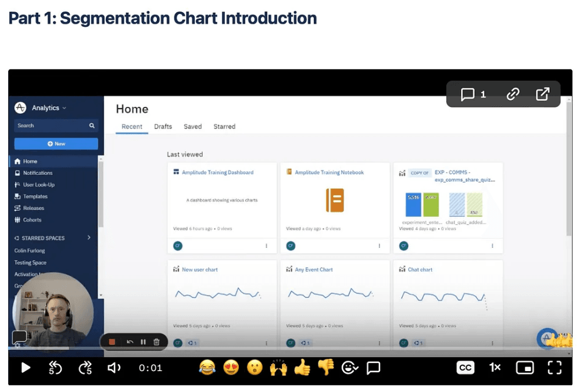Toggle picture-in-picture mode
The image size is (580, 392).
525,367
